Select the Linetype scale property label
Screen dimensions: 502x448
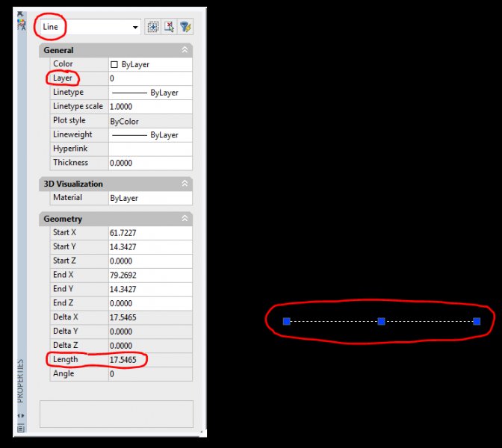tap(78, 106)
